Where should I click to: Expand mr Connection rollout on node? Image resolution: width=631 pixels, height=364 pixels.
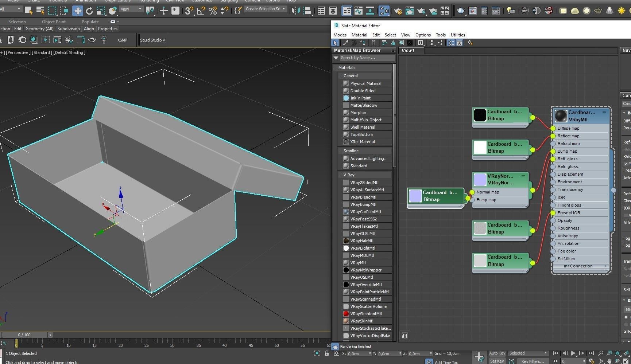(x=605, y=266)
